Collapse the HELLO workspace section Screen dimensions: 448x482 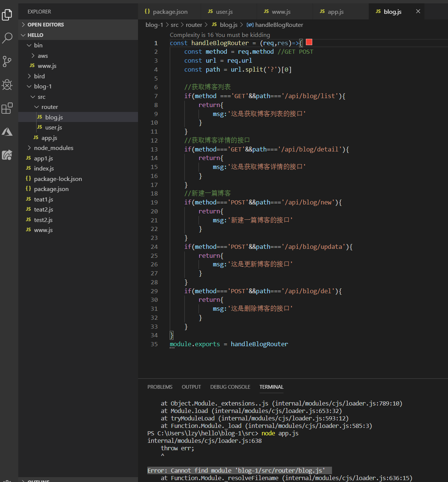(35, 35)
